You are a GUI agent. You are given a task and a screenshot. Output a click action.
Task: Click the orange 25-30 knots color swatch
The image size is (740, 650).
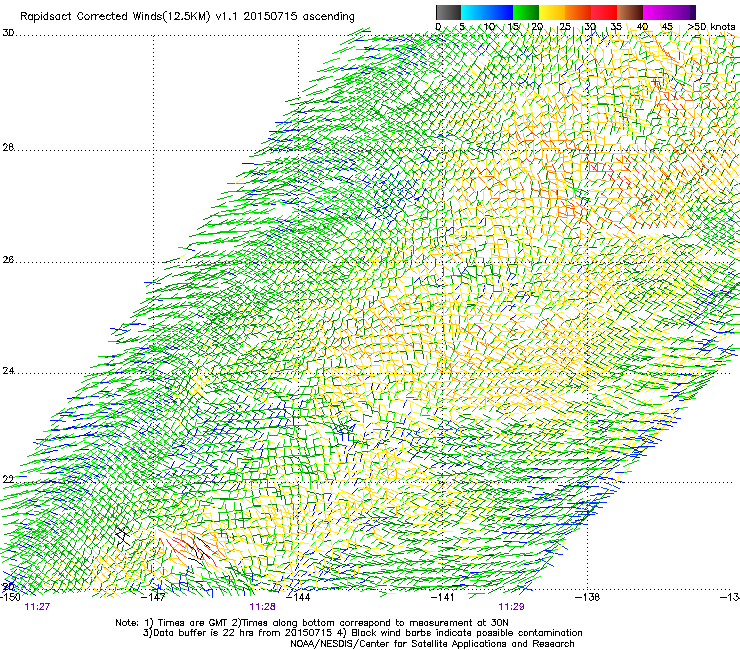click(x=578, y=12)
